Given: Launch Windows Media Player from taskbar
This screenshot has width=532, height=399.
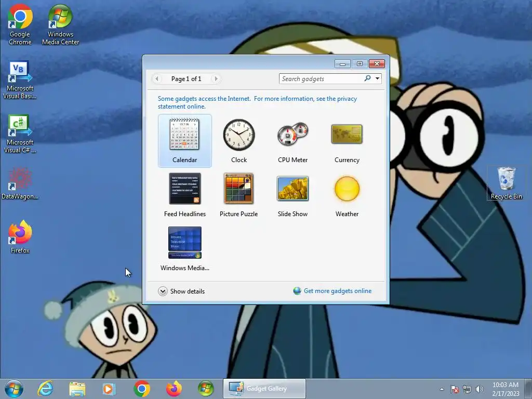Looking at the screenshot, I should (109, 389).
